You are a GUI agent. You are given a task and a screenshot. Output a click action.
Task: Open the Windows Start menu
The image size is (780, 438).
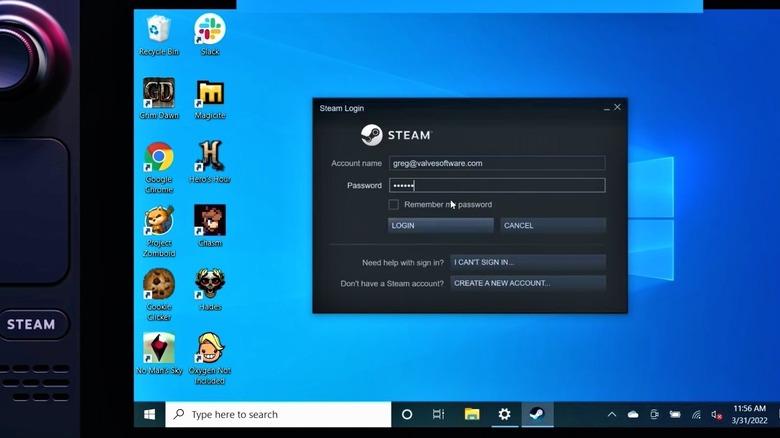pyautogui.click(x=149, y=414)
